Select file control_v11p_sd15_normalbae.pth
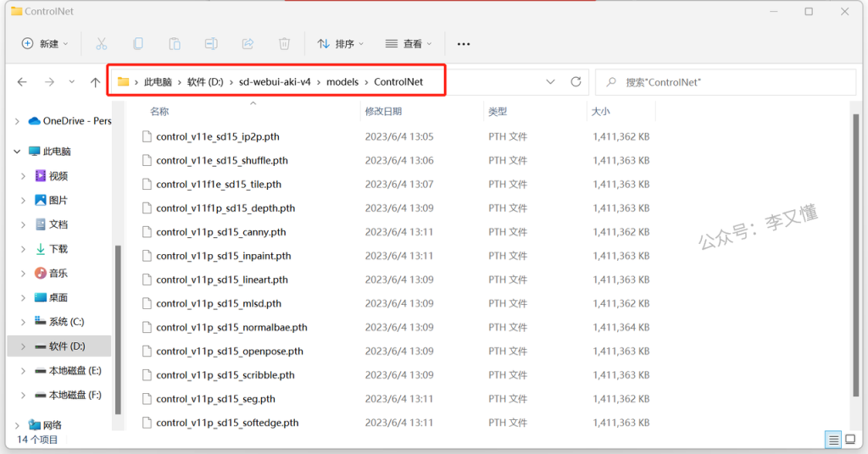Viewport: 868px width, 454px height. click(231, 327)
